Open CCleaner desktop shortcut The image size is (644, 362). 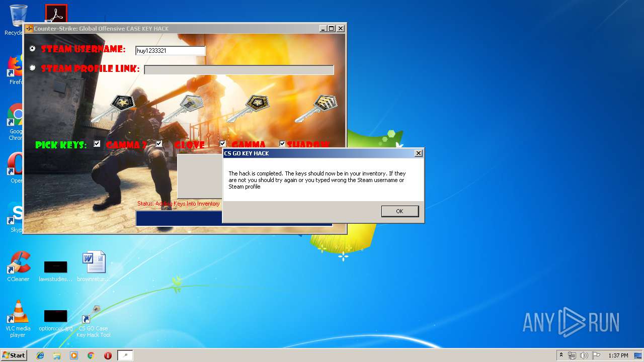point(18,266)
